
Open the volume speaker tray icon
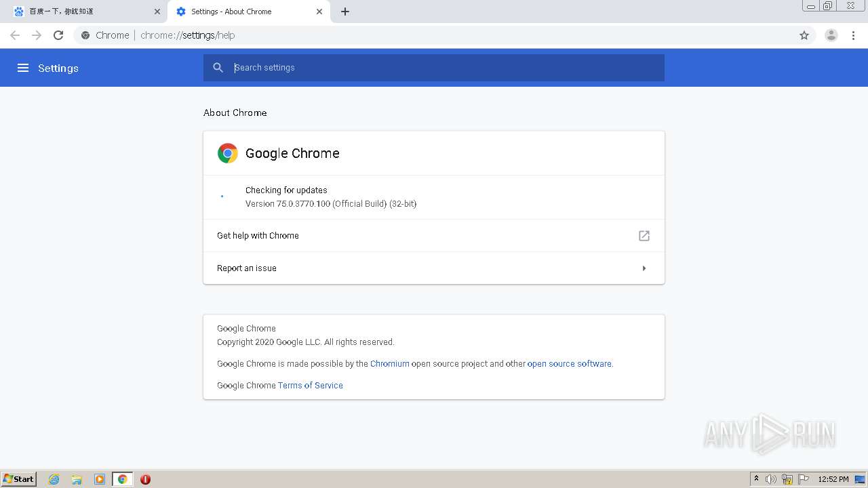coord(771,479)
